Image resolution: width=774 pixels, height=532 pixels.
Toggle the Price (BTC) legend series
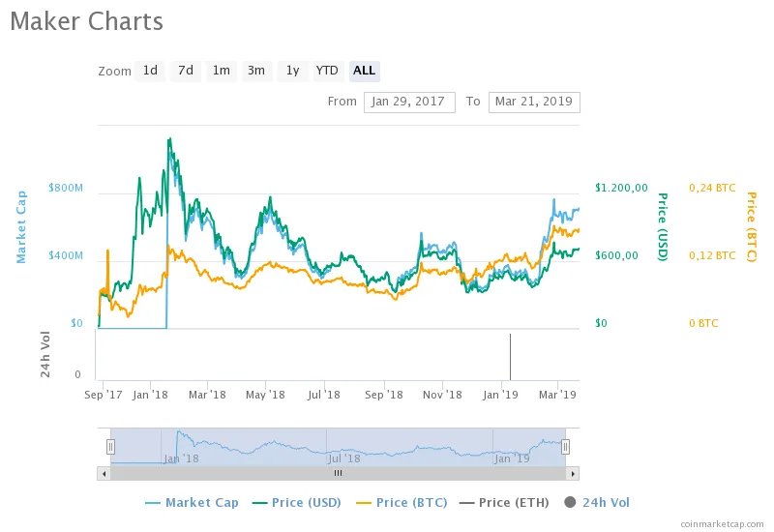402,502
